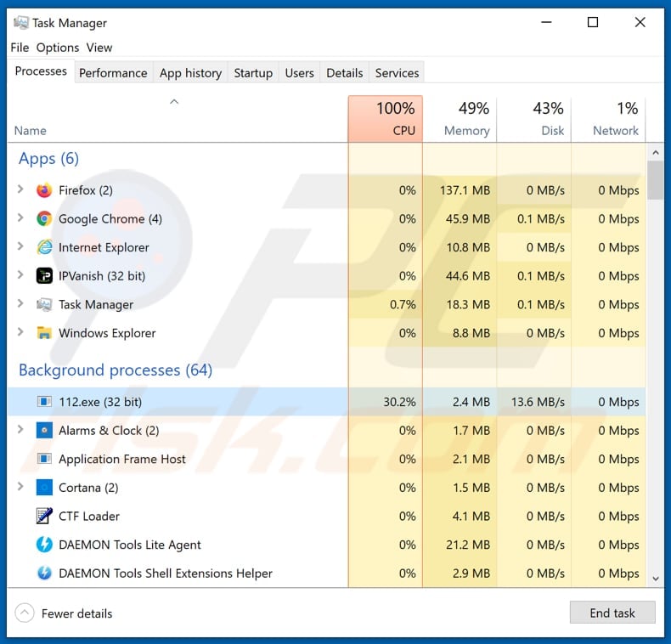Click the Task Manager title bar icon
The height and width of the screenshot is (644, 671).
click(x=20, y=22)
